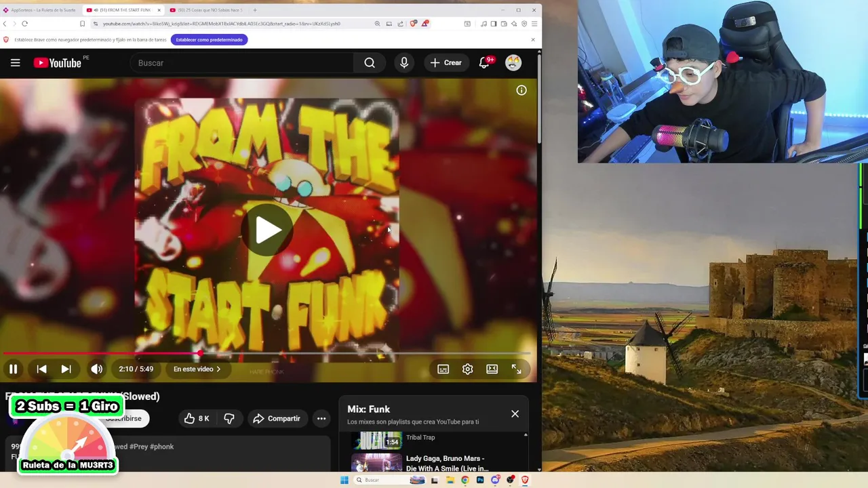Bookmark this page in Brave
The height and width of the screenshot is (488, 868).
pos(82,24)
